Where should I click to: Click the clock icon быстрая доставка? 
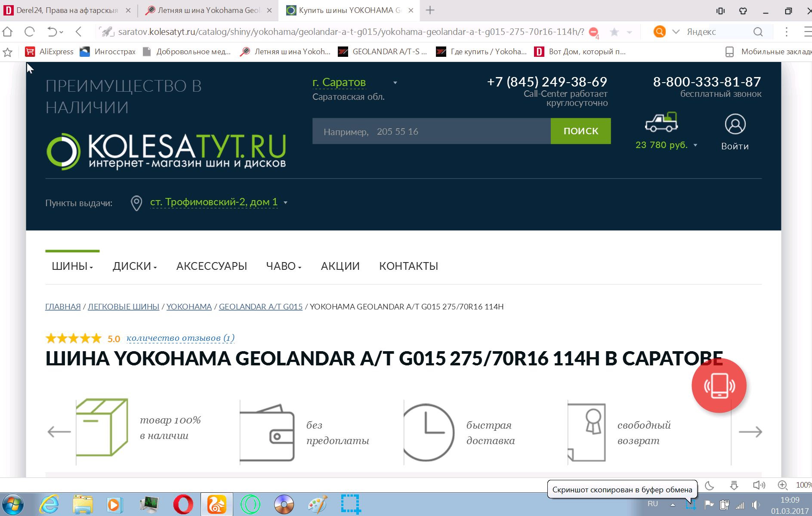(x=429, y=433)
